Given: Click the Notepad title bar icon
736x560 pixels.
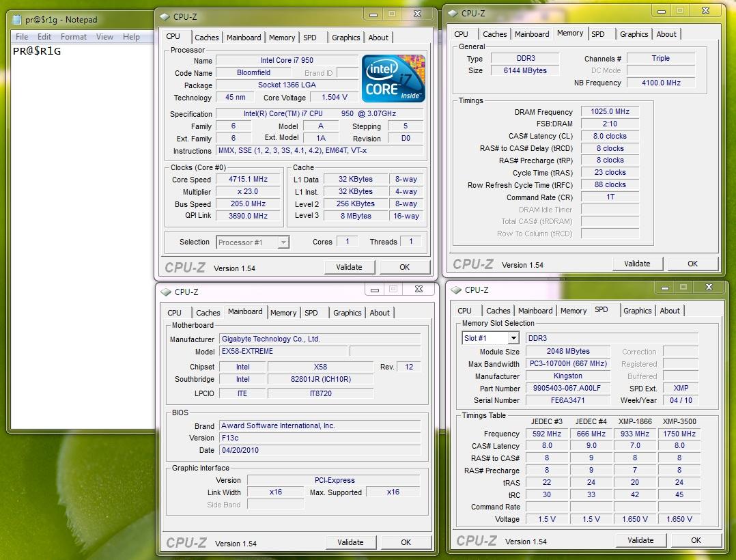Looking at the screenshot, I should coord(17,20).
